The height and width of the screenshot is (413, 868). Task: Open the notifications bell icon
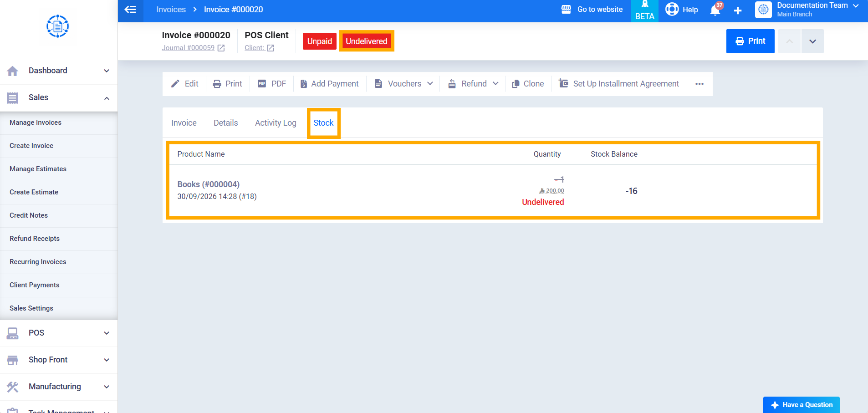tap(715, 10)
